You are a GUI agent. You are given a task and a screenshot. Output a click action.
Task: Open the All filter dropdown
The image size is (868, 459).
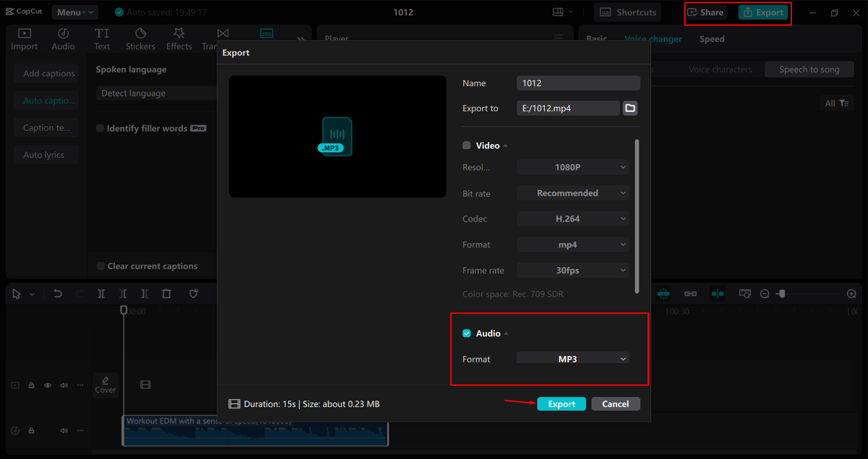[836, 103]
